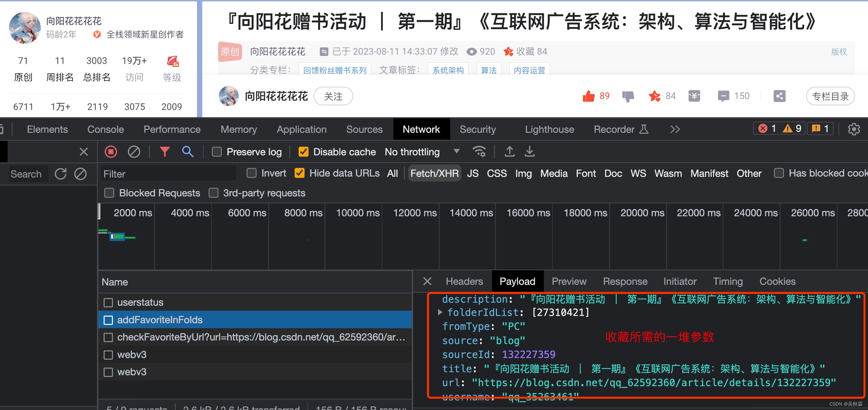Image resolution: width=868 pixels, height=410 pixels.
Task: Open DevTools settings gear icon
Action: pyautogui.click(x=853, y=129)
